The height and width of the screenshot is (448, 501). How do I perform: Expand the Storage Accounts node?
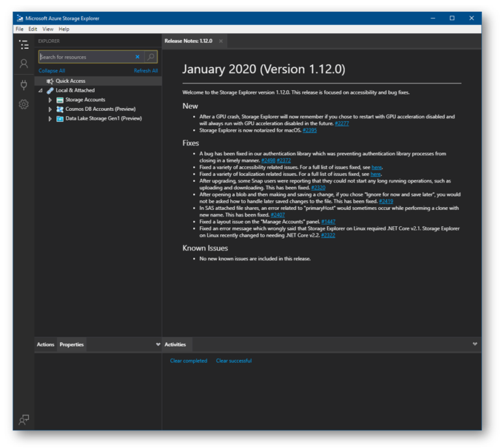[50, 100]
